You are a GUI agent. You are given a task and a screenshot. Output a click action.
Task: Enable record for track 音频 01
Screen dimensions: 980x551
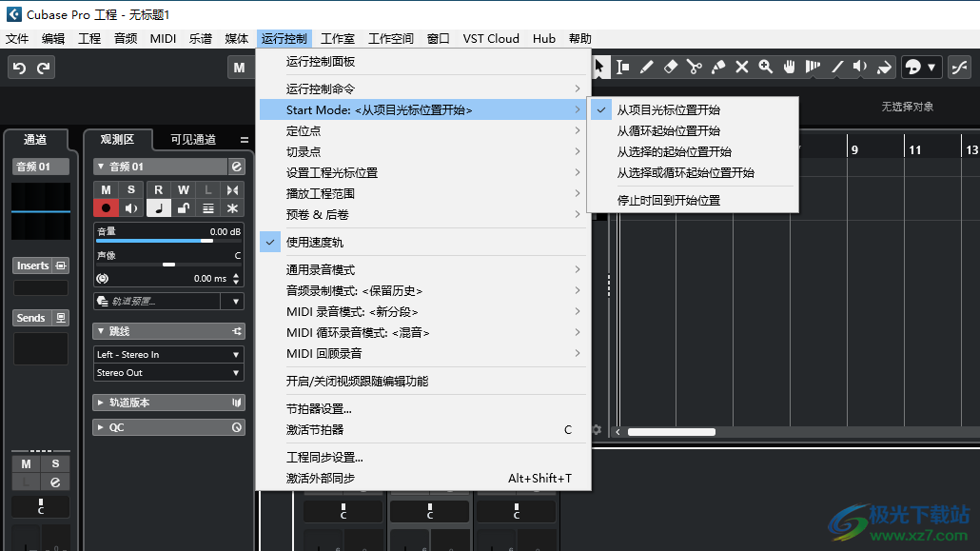point(106,207)
